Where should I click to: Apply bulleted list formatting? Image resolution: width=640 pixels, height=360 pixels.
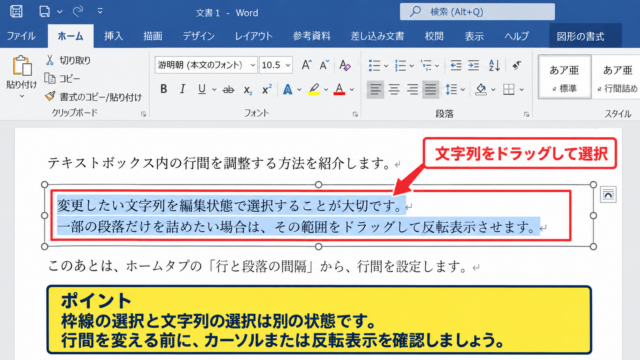coord(374,65)
